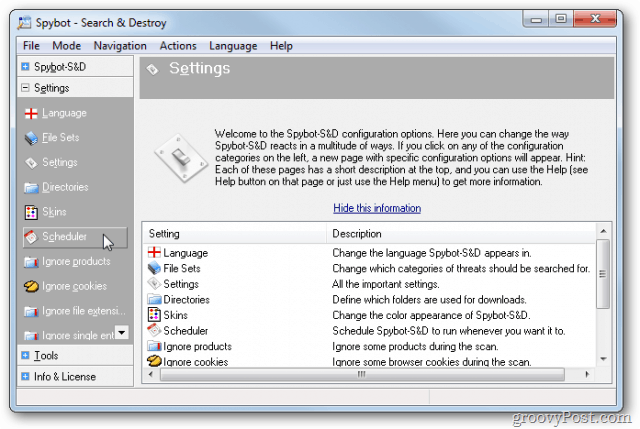Click the light switch illustration icon
The width and height of the screenshot is (640, 429).
click(x=181, y=158)
